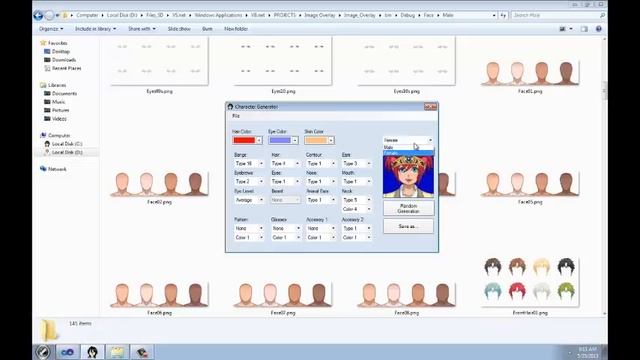640x360 pixels.
Task: Click New folder in Explorer toolbar
Action: coord(236,29)
